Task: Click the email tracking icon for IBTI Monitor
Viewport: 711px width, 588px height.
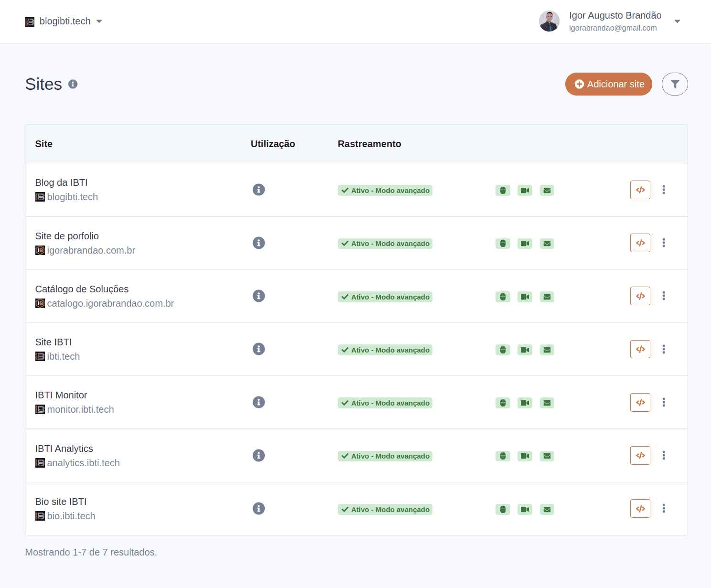Action: tap(547, 403)
